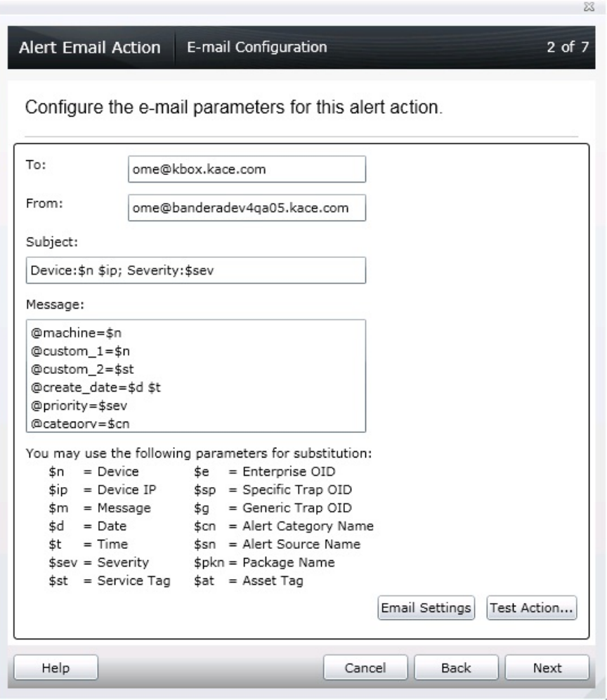This screenshot has height=700, width=607.
Task: Proceed with the Next button
Action: (x=547, y=668)
